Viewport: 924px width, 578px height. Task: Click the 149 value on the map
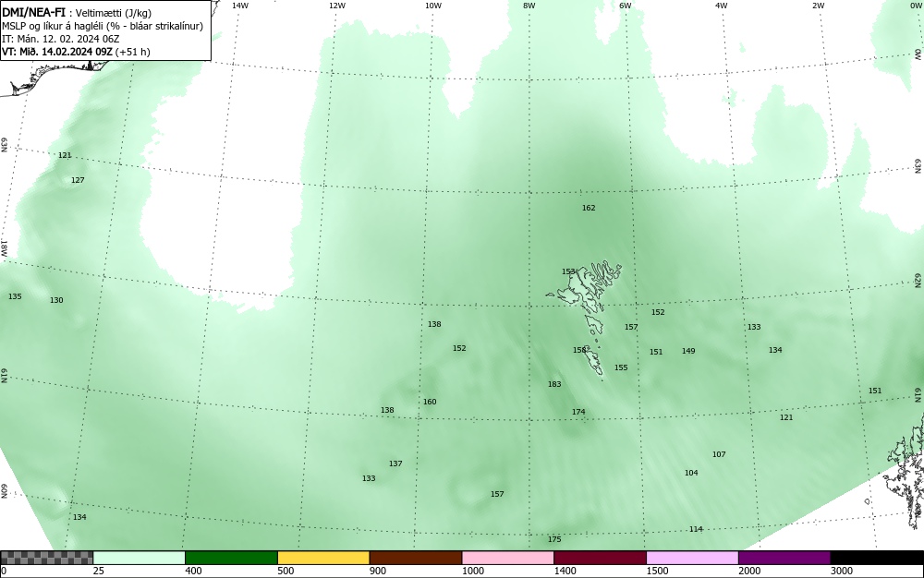688,351
